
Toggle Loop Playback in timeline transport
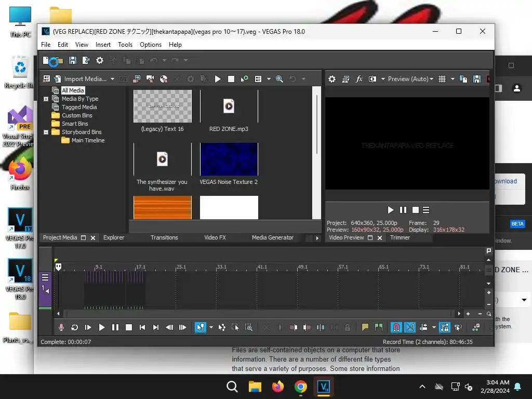74,327
